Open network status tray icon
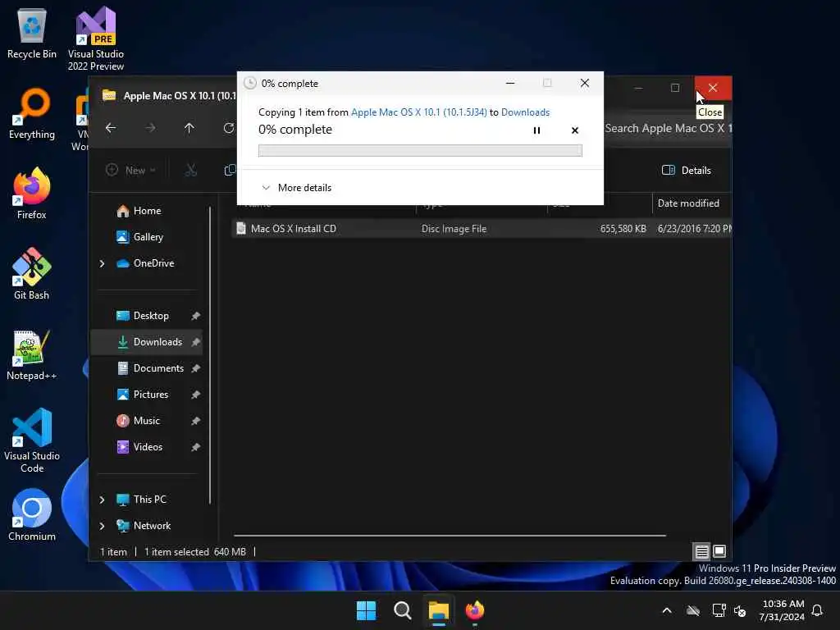 coord(719,610)
